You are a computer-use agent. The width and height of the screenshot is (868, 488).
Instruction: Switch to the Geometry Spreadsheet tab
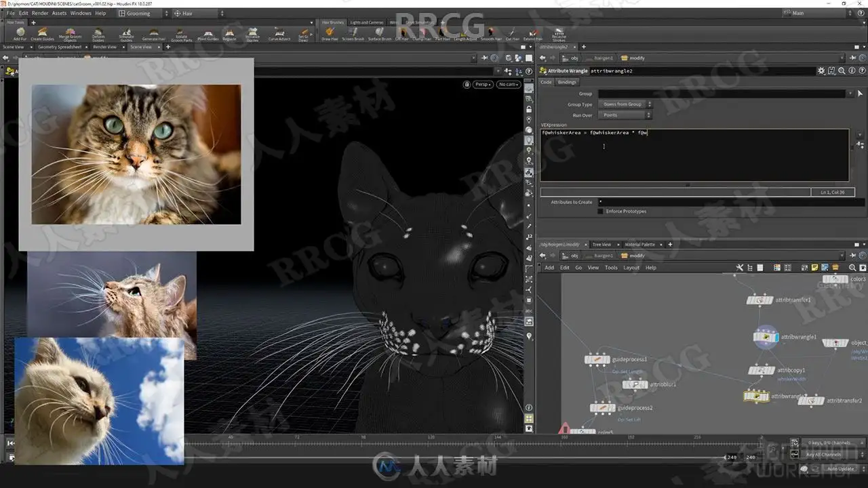(x=60, y=47)
